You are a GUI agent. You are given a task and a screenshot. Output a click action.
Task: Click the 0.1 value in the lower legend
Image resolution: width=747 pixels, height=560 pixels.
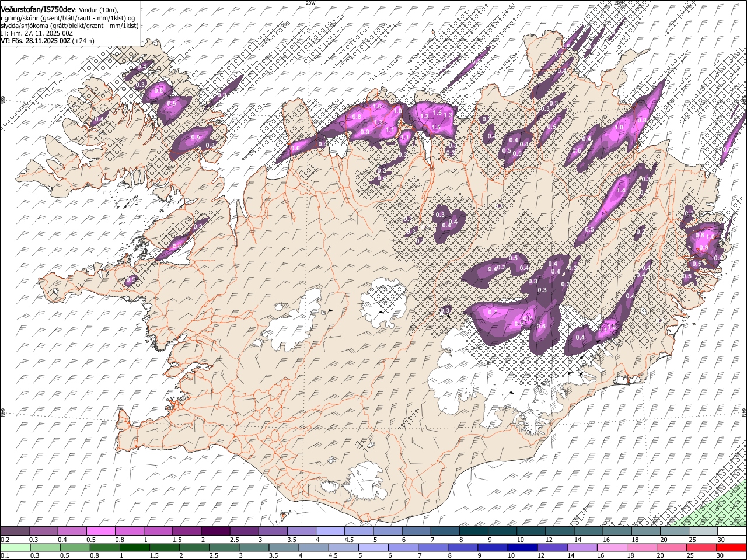5,556
